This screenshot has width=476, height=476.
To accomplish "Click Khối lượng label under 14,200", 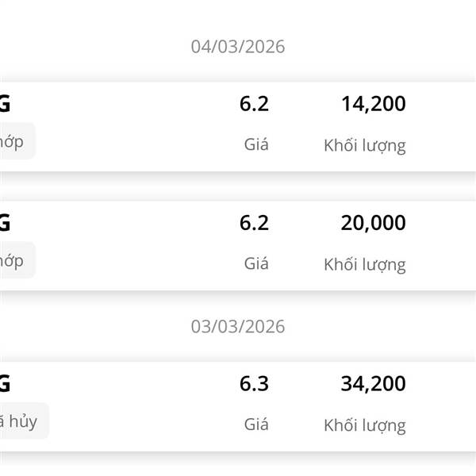I will click(364, 145).
